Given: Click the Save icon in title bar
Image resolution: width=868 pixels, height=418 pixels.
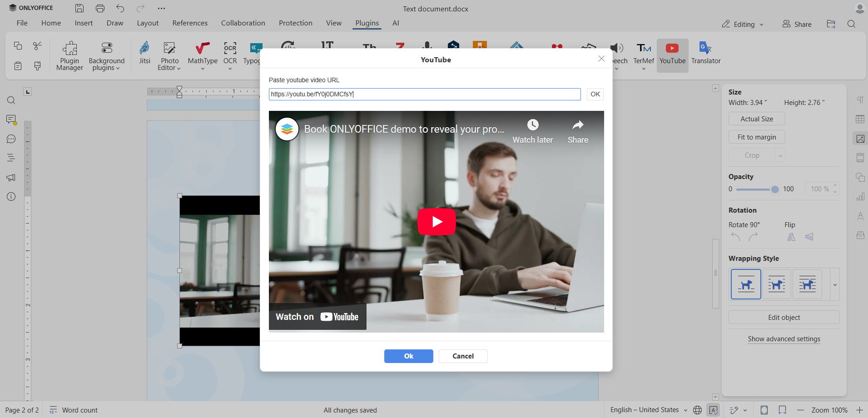Looking at the screenshot, I should pyautogui.click(x=79, y=8).
